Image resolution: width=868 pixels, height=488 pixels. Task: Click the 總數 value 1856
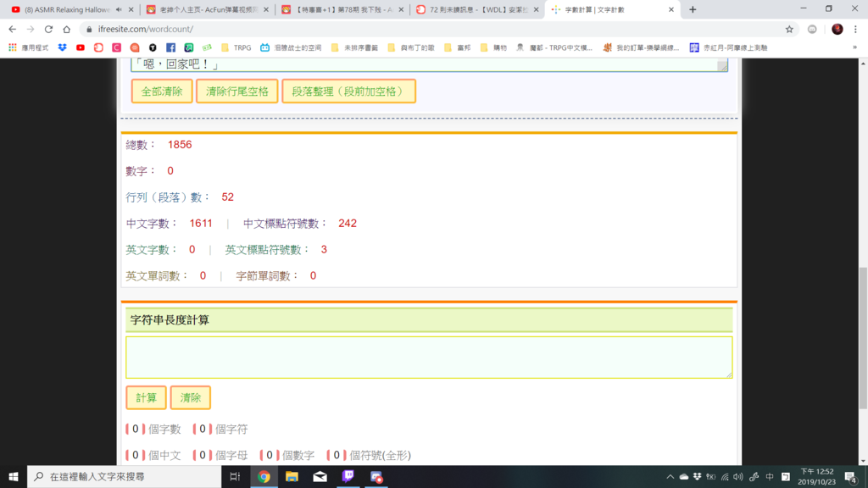[x=180, y=144]
